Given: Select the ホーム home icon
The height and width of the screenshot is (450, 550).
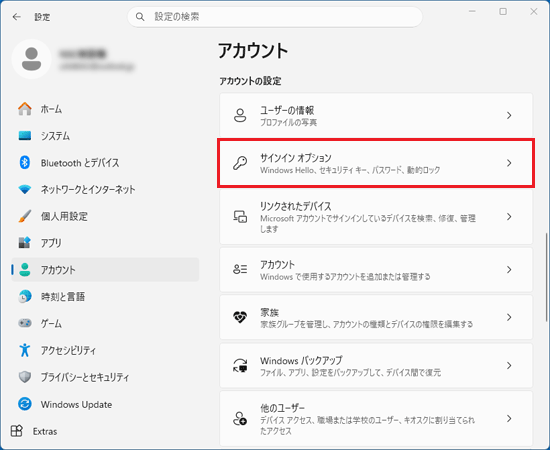Looking at the screenshot, I should coord(25,109).
